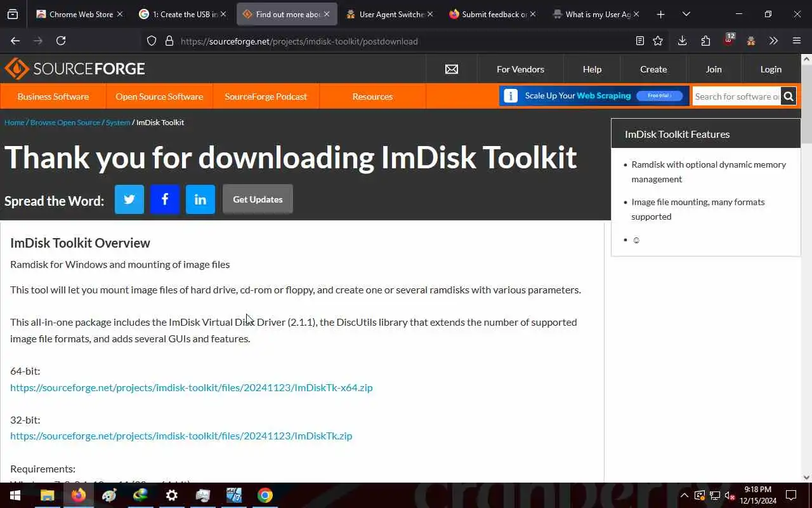Open SourceForge Podcast menu item
812x508 pixels.
[266, 97]
